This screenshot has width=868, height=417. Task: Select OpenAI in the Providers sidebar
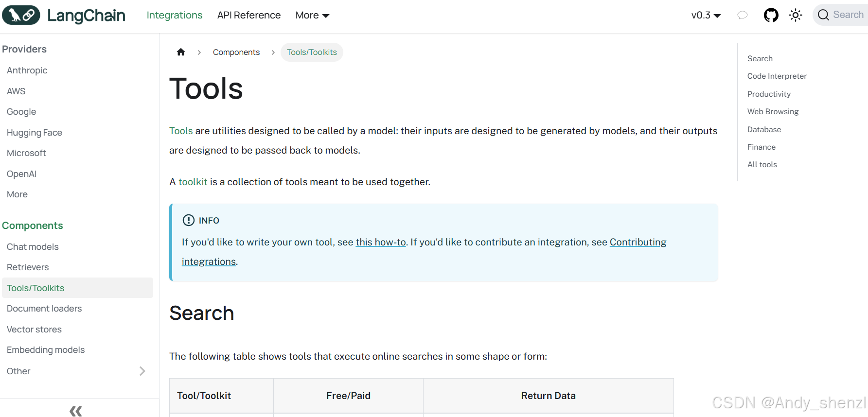pyautogui.click(x=22, y=174)
